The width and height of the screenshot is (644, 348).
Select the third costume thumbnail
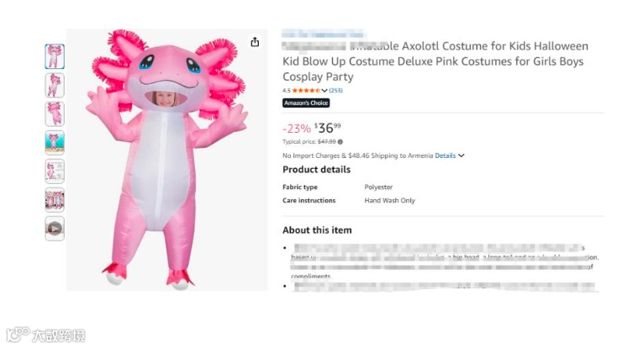55,113
